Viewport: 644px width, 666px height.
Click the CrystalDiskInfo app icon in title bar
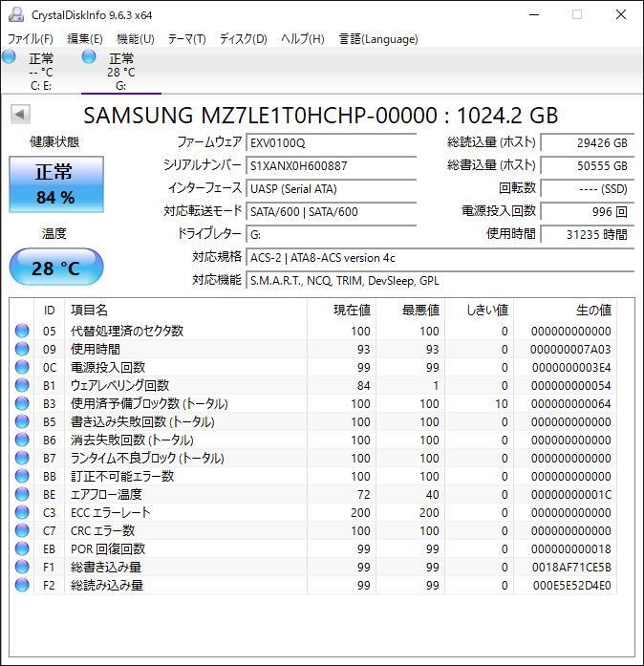click(x=16, y=14)
